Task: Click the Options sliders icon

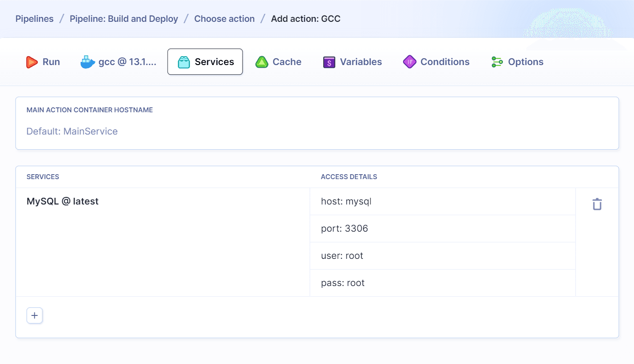Action: [497, 61]
